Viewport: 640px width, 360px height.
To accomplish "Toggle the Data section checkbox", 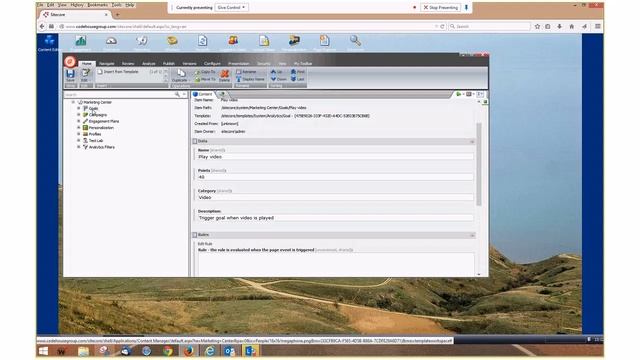I will point(195,141).
